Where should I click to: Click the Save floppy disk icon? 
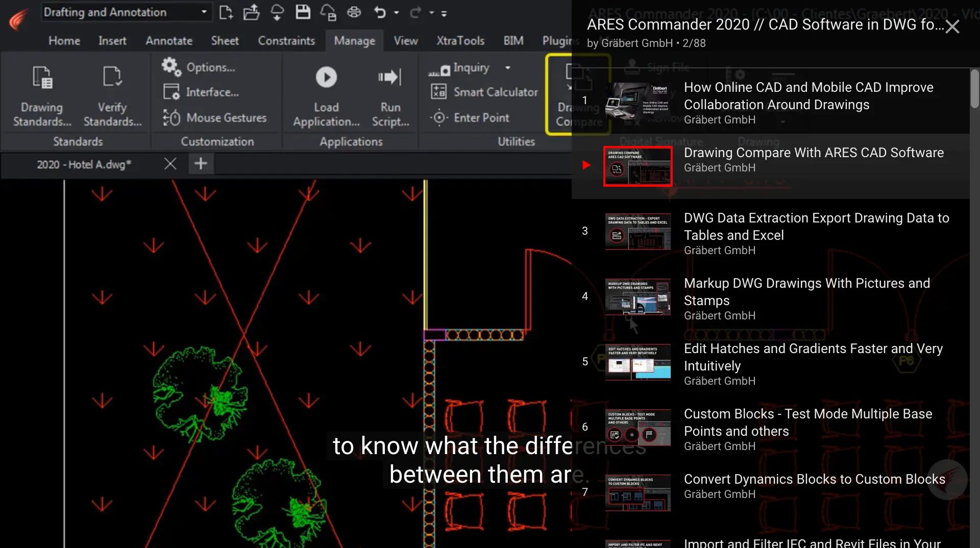point(303,12)
